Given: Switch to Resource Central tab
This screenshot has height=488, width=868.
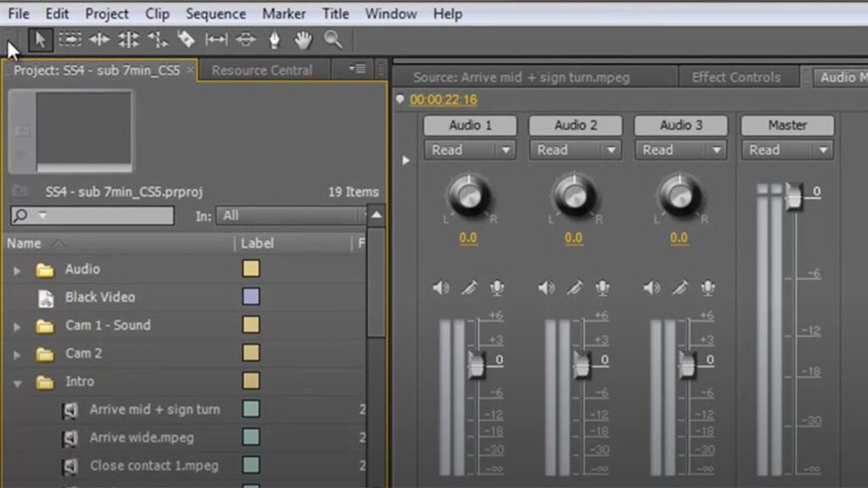Looking at the screenshot, I should (x=262, y=70).
